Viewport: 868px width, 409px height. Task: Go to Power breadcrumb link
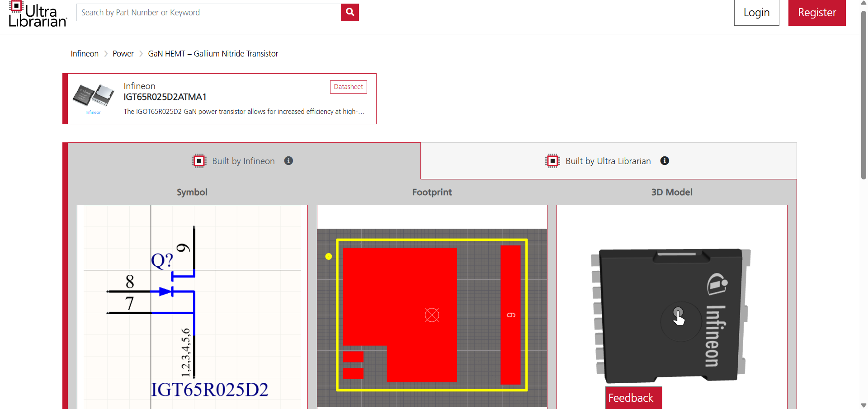tap(123, 54)
